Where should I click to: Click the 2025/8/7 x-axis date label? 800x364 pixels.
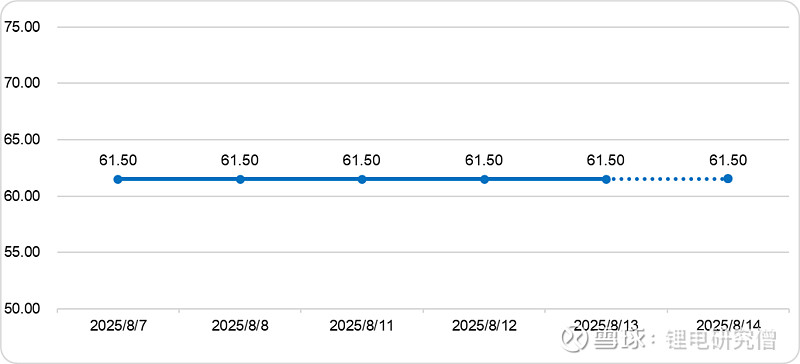[x=118, y=326]
